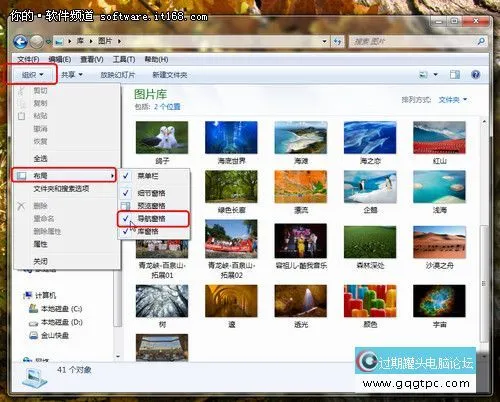
Task: Click the 预览窗格 preview pane icon
Action: 126,206
